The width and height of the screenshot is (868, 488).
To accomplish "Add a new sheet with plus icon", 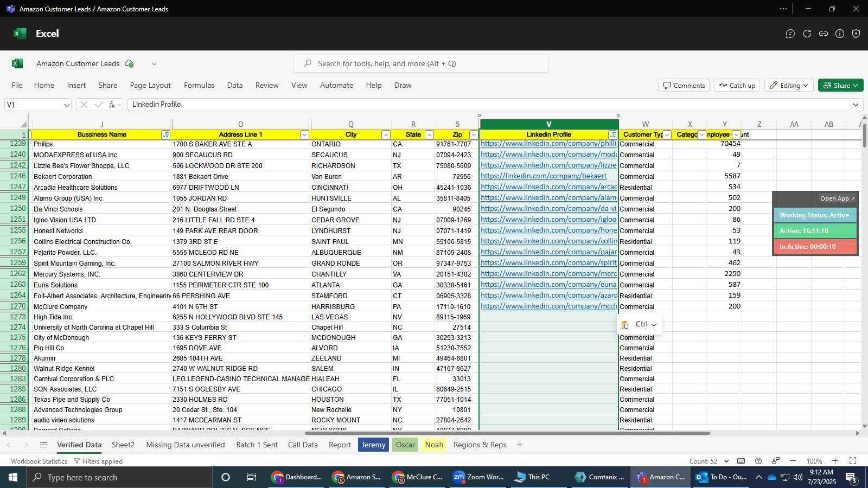I will point(520,445).
